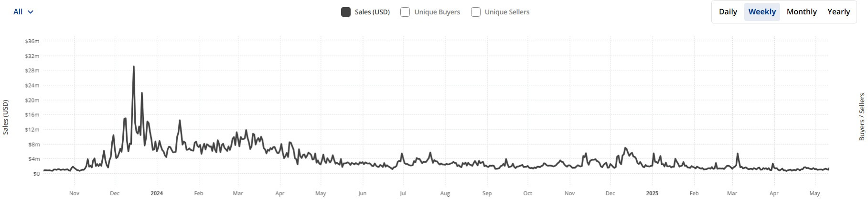Enable the Unique Buyers checkbox
The image size is (868, 202).
405,12
